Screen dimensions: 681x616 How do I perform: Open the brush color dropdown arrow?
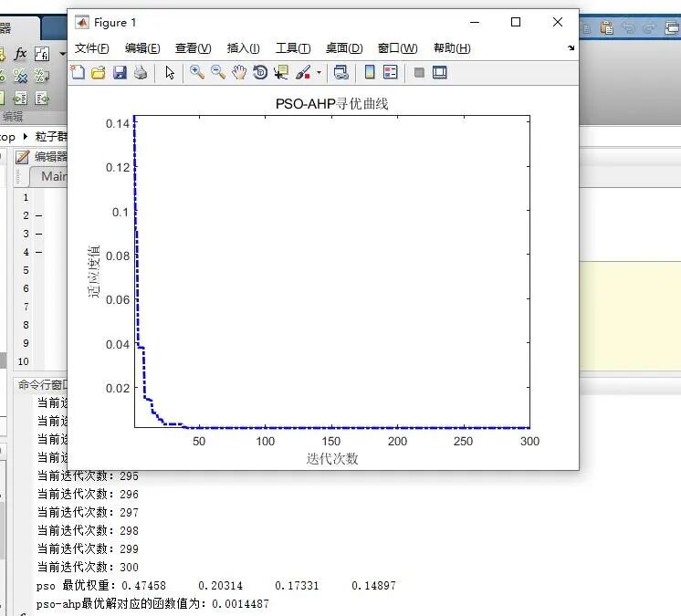pos(320,72)
